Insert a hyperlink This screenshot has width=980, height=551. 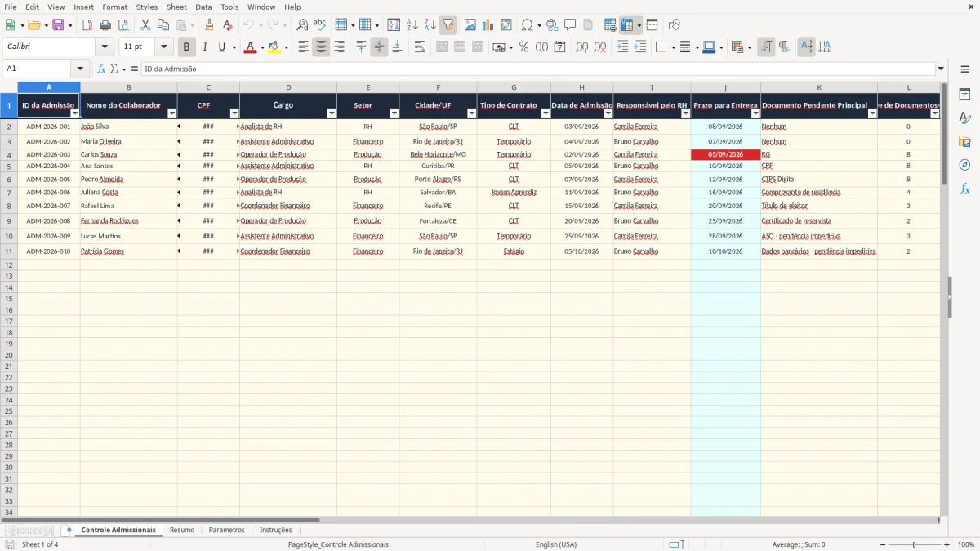click(x=552, y=25)
